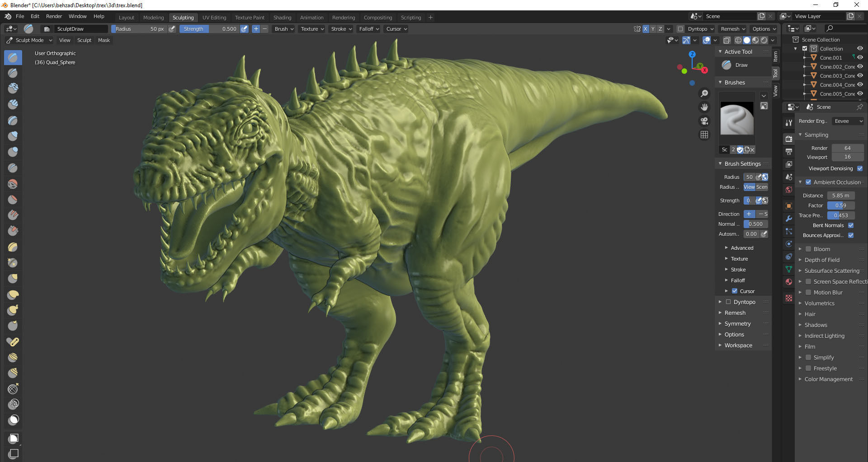868x462 pixels.
Task: Toggle Y axis symmetry button
Action: point(653,29)
